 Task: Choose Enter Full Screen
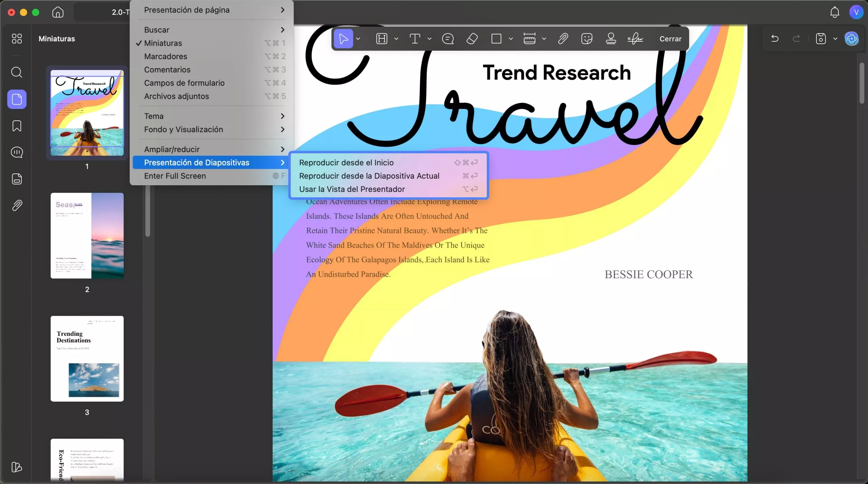point(211,176)
